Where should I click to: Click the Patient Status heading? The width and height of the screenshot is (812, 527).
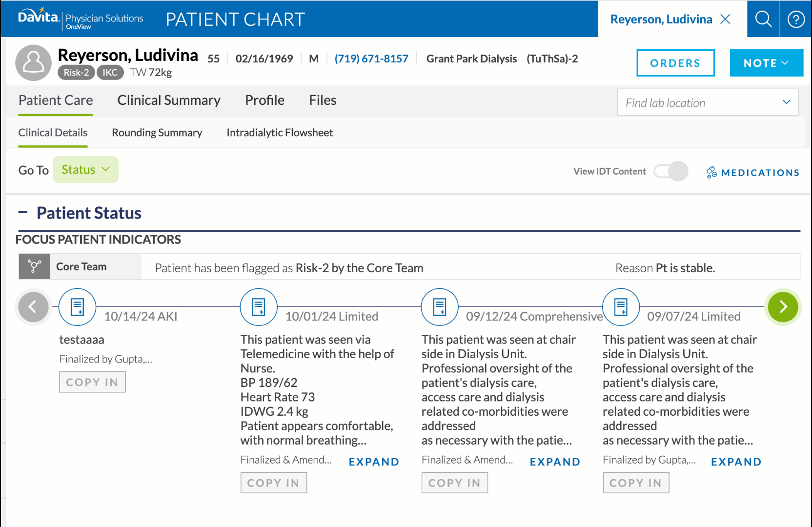pyautogui.click(x=89, y=213)
